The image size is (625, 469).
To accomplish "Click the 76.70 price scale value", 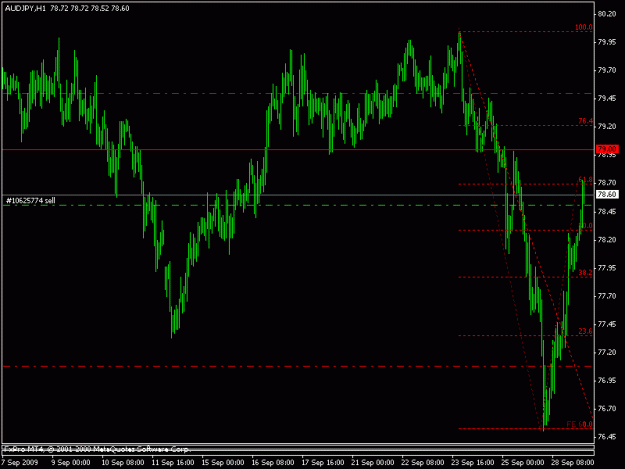I will click(x=606, y=409).
